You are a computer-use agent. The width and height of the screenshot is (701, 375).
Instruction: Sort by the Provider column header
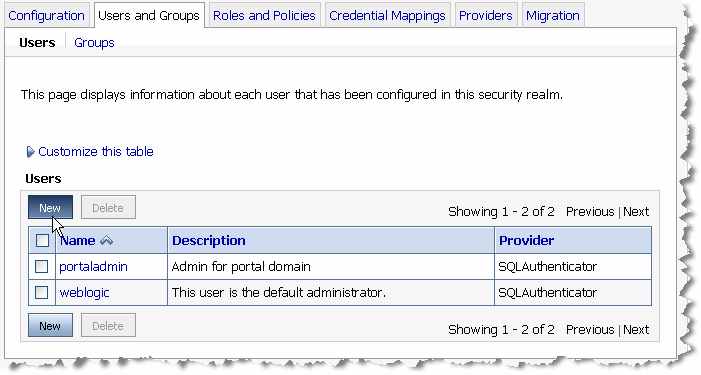click(526, 240)
